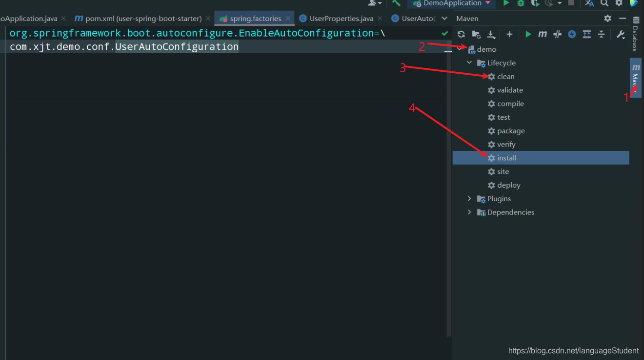Click the green inspection checkmark in editor
Viewport: 644px width, 360px height.
point(444,34)
